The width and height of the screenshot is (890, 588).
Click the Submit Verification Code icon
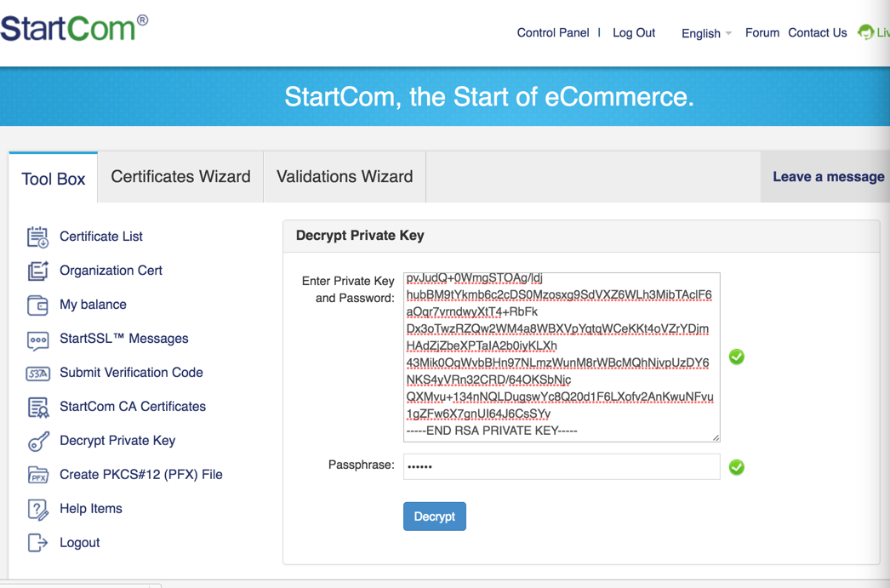(x=38, y=374)
